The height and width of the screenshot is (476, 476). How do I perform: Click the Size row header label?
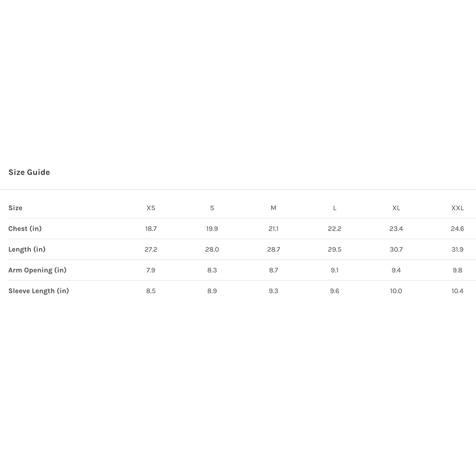tap(15, 208)
